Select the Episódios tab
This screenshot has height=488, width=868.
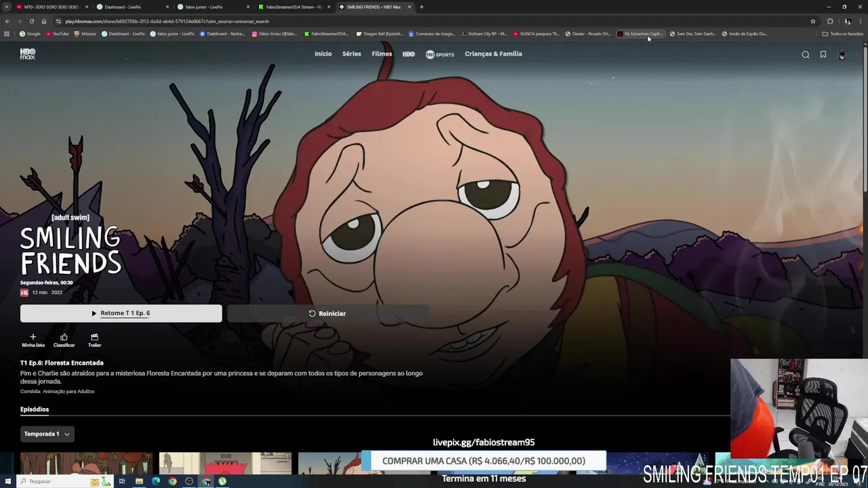[x=35, y=409]
